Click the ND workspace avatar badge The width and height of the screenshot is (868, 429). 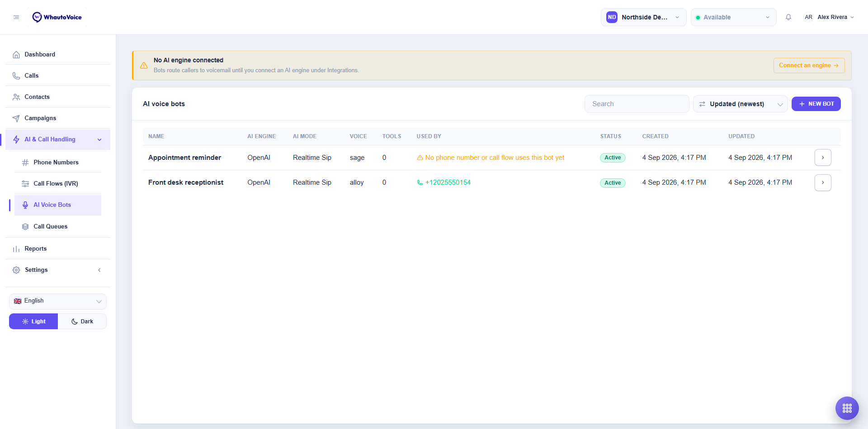point(612,17)
